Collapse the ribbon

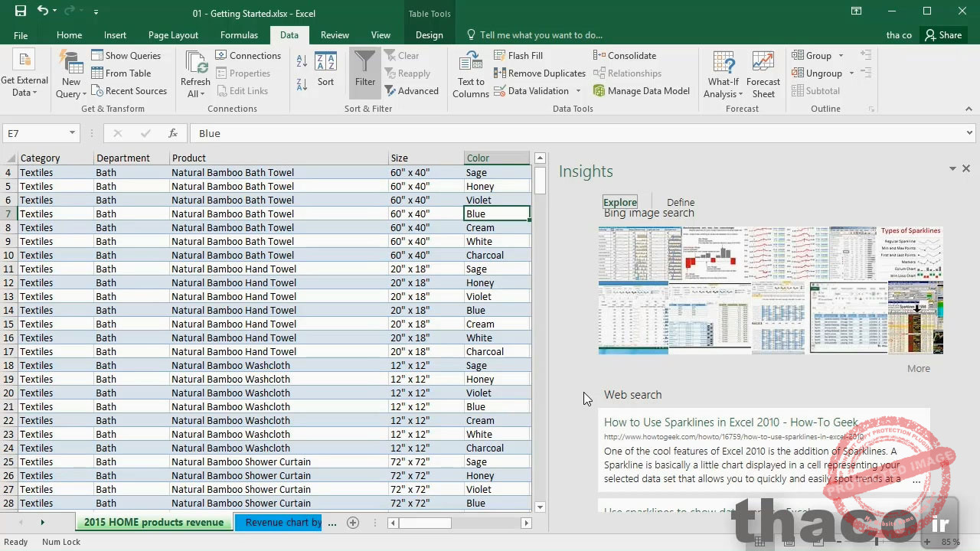(969, 109)
